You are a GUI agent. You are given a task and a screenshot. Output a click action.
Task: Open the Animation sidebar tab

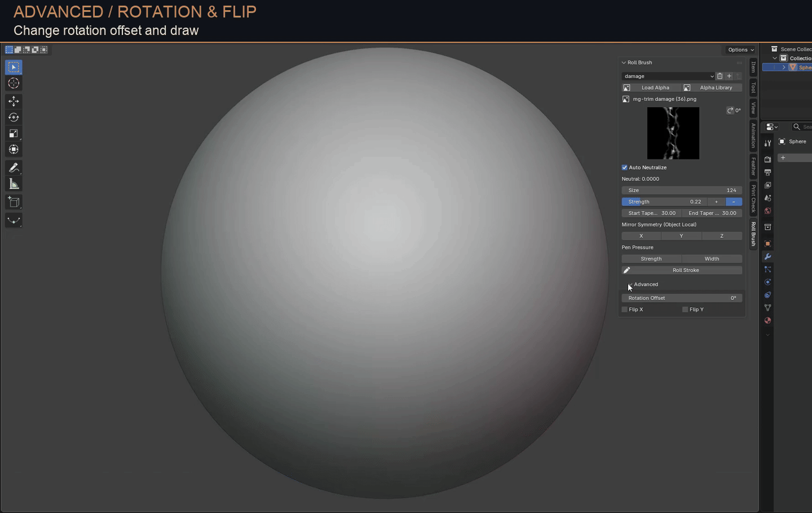[x=753, y=135]
